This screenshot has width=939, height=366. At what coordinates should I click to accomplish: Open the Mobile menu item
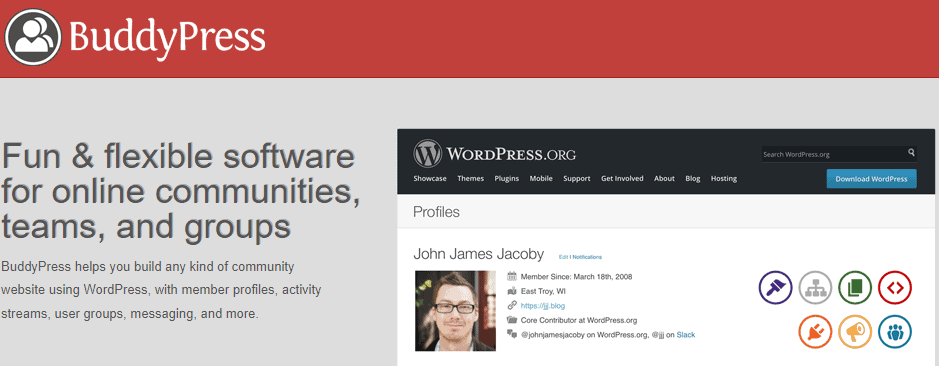point(541,179)
